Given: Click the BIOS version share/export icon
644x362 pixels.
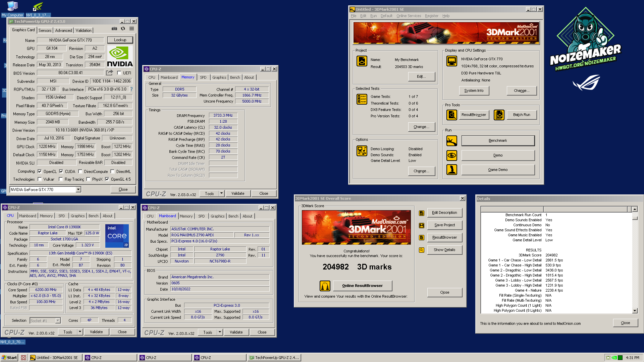Looking at the screenshot, I should pyautogui.click(x=109, y=73).
